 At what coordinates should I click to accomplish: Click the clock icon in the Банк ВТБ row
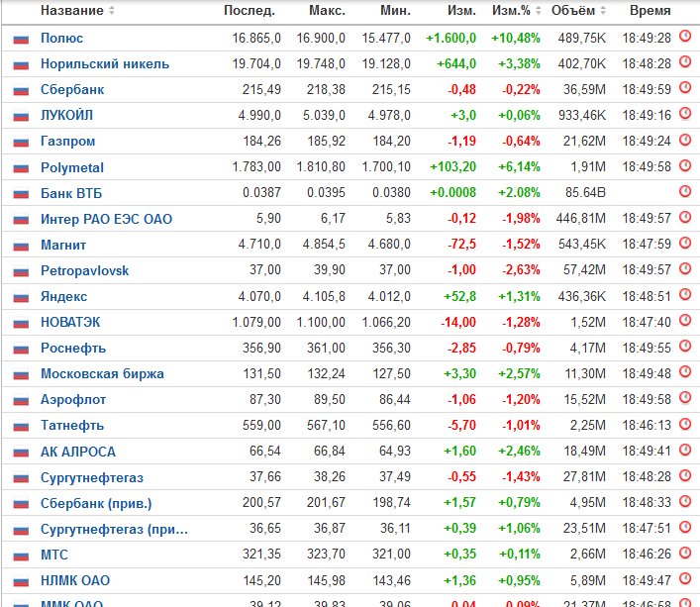(x=685, y=192)
